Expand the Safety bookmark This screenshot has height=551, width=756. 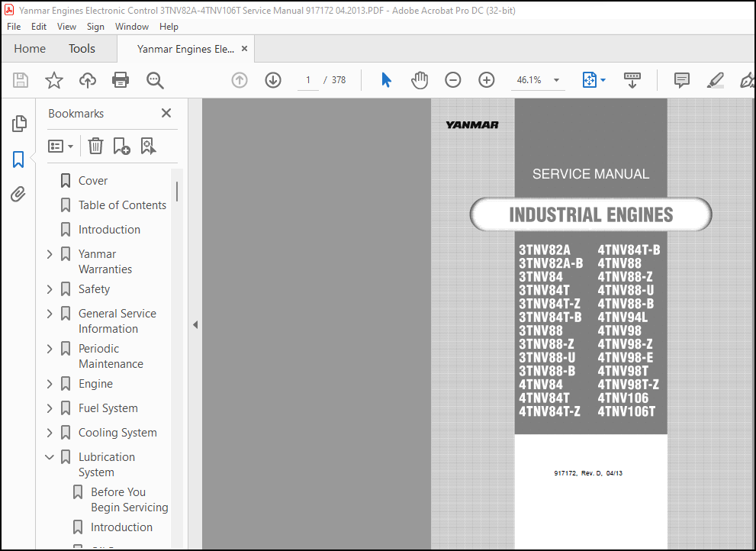point(50,289)
